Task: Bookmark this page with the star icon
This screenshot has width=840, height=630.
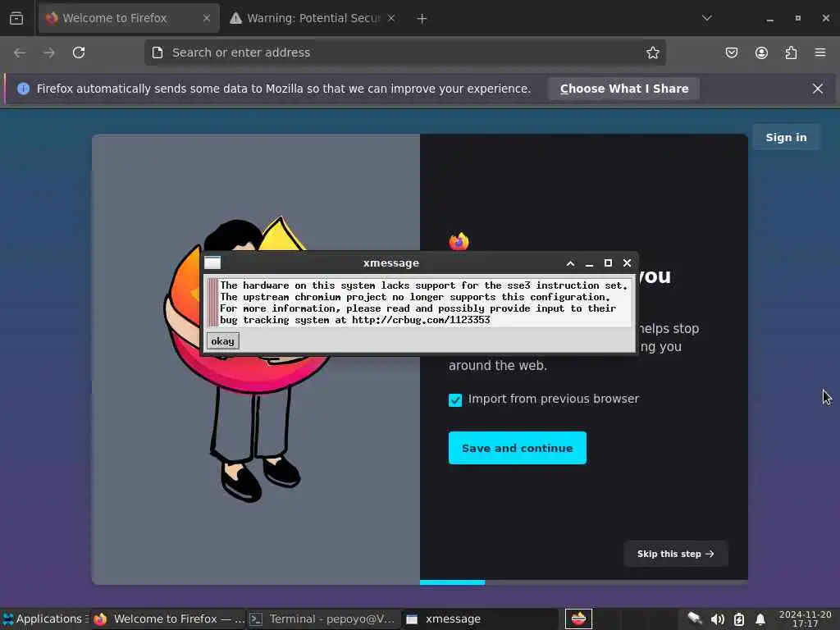Action: coord(652,52)
